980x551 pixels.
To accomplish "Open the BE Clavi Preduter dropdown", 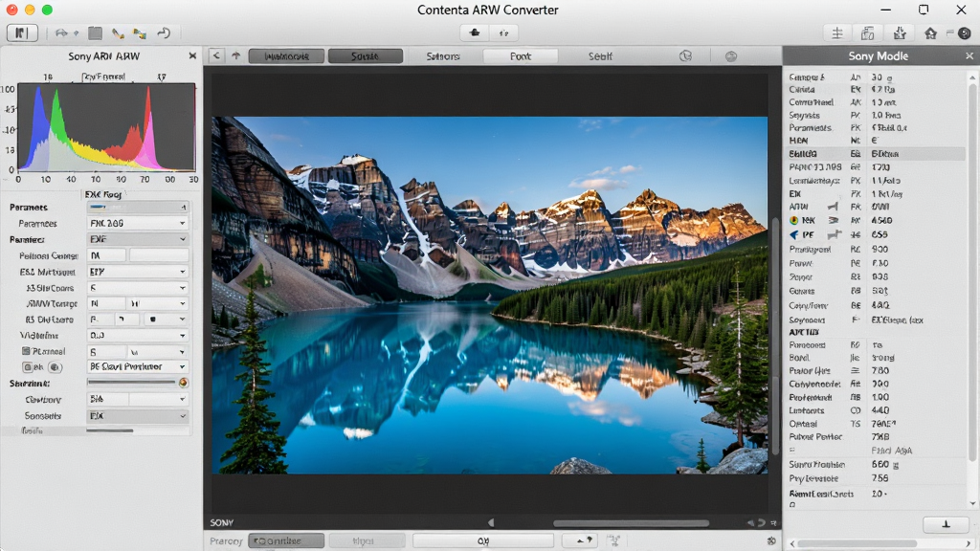I will click(x=138, y=366).
